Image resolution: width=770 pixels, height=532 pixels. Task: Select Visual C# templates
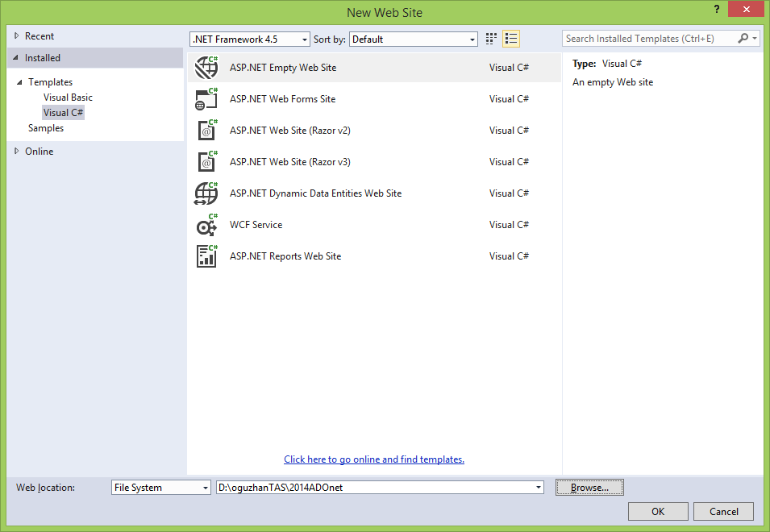(x=64, y=112)
